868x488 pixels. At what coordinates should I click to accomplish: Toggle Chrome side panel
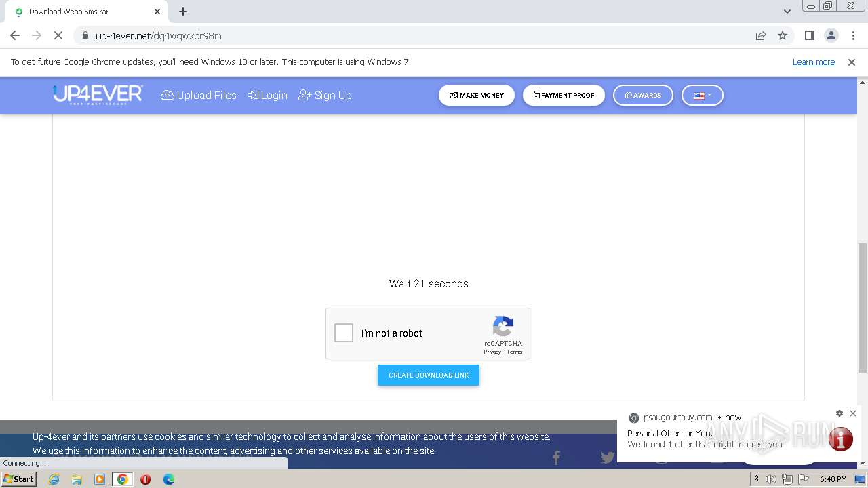pos(810,35)
